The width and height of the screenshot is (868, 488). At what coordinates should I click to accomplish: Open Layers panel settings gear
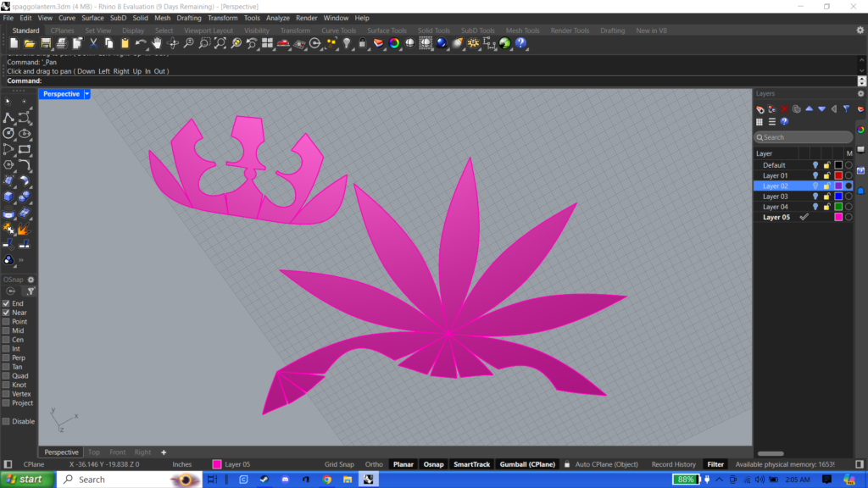coord(861,93)
